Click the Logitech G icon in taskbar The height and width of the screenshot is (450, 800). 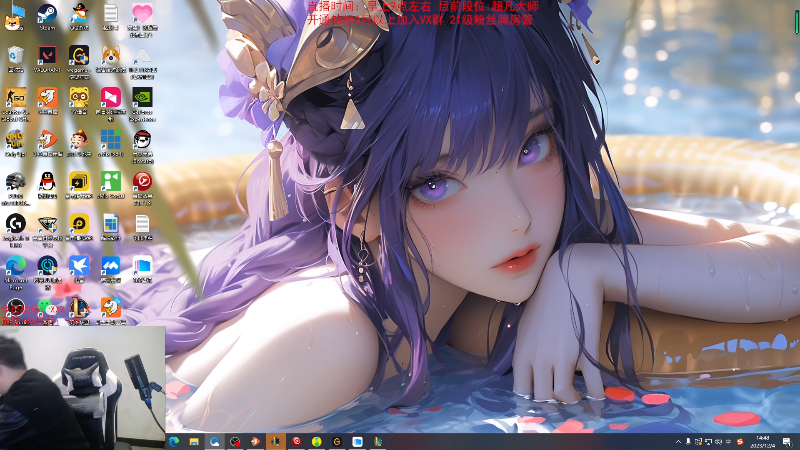pos(337,442)
